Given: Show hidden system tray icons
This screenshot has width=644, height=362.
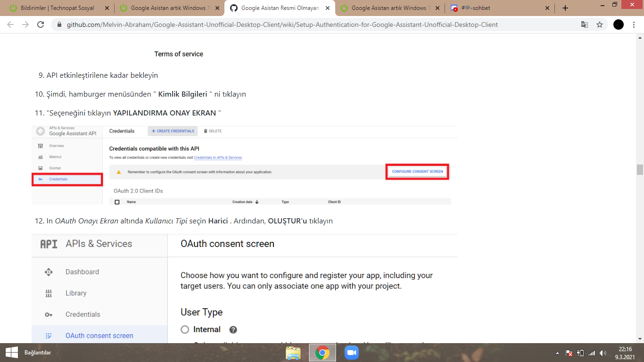Looking at the screenshot, I should (x=558, y=353).
